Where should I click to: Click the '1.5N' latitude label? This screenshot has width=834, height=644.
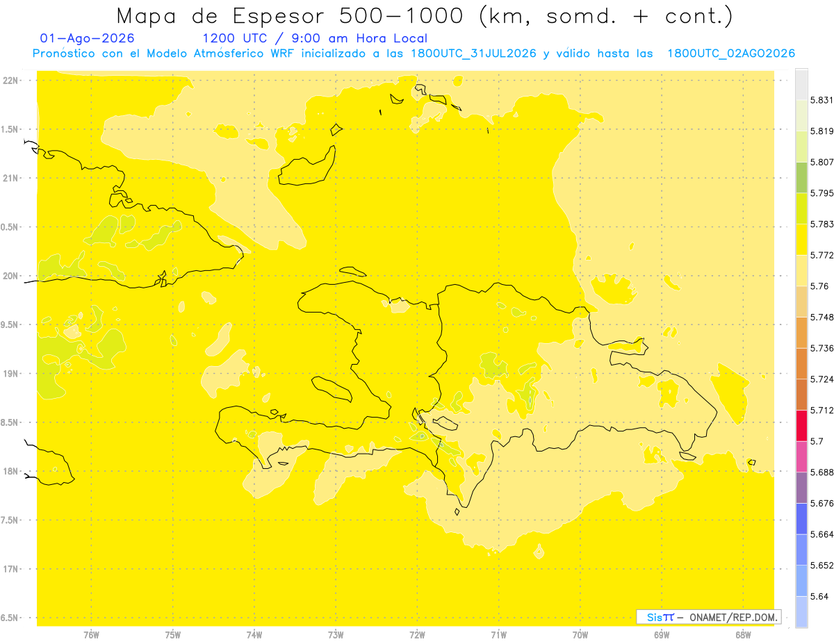(x=10, y=129)
